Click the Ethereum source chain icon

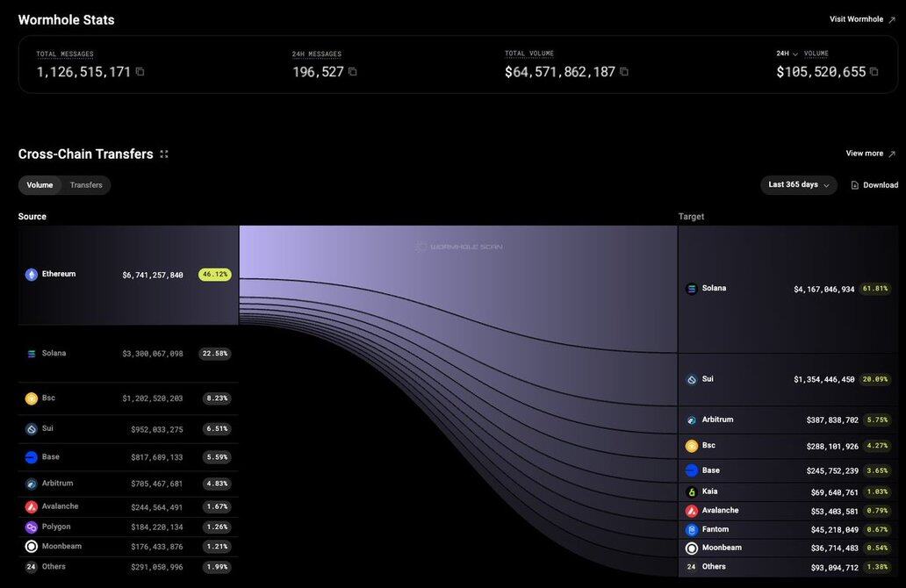point(32,275)
